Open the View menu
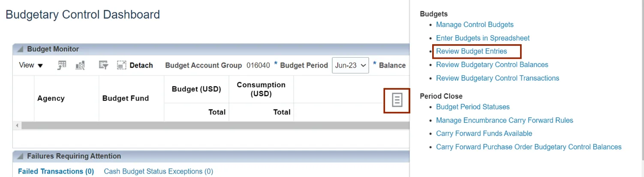Viewport: 644px width, 177px height. pos(31,65)
